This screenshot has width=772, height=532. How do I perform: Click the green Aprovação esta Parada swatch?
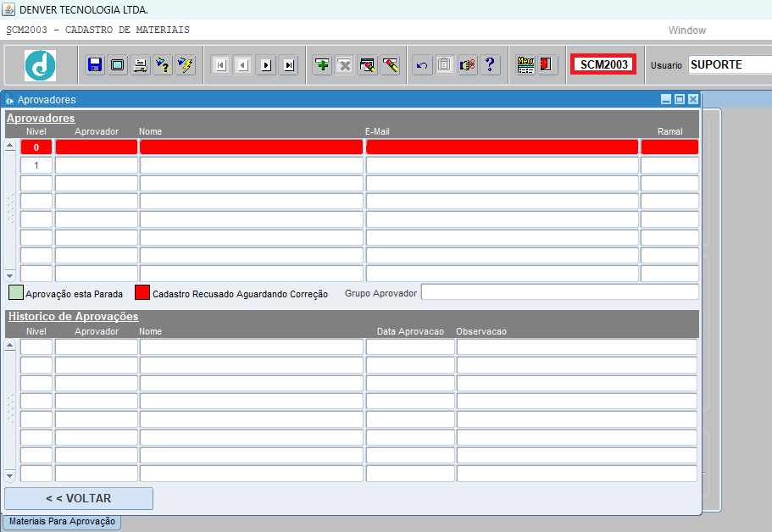click(x=15, y=293)
